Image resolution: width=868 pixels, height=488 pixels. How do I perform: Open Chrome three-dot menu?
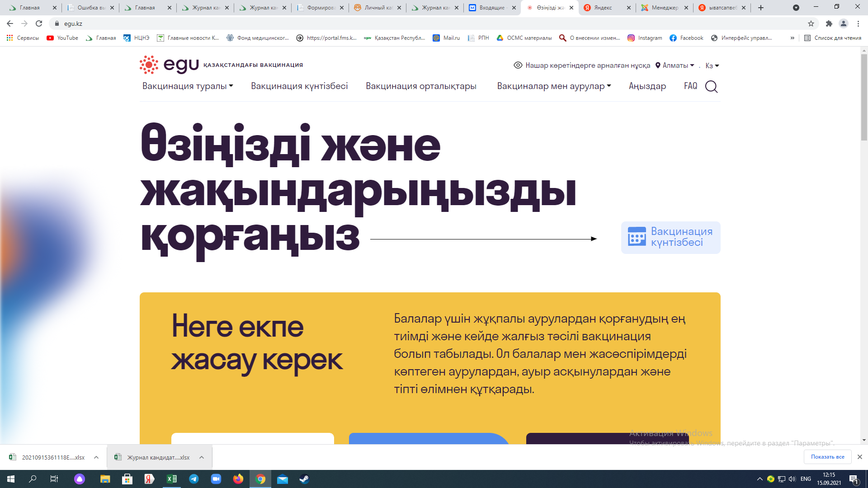(858, 23)
